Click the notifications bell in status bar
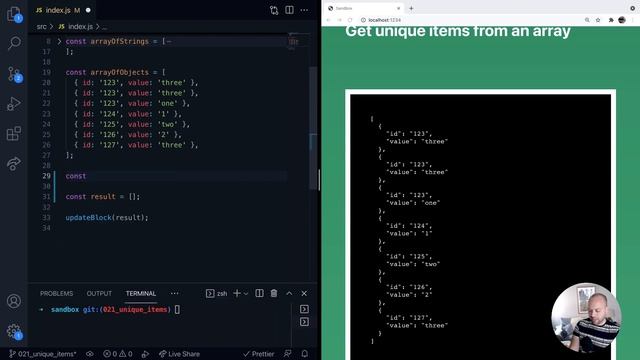Image resolution: width=640 pixels, height=360 pixels. point(304,353)
